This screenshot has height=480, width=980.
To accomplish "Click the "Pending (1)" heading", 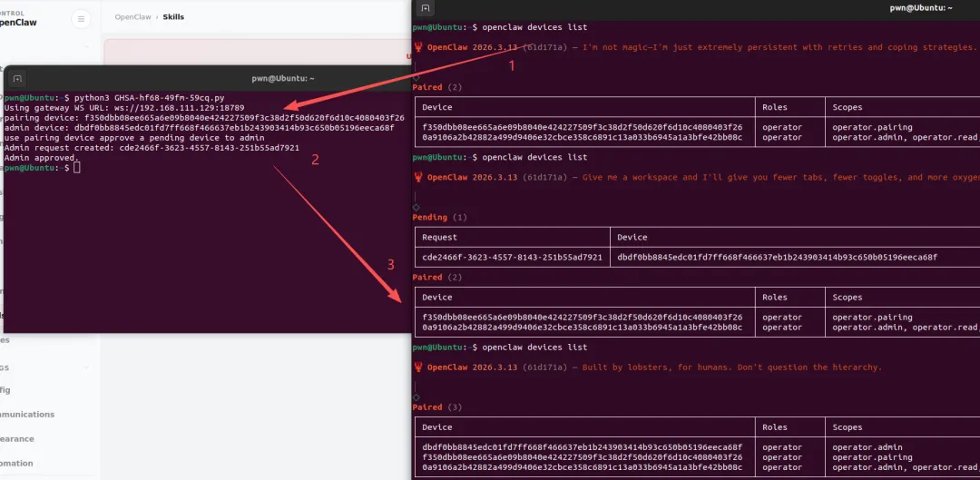I will [439, 218].
